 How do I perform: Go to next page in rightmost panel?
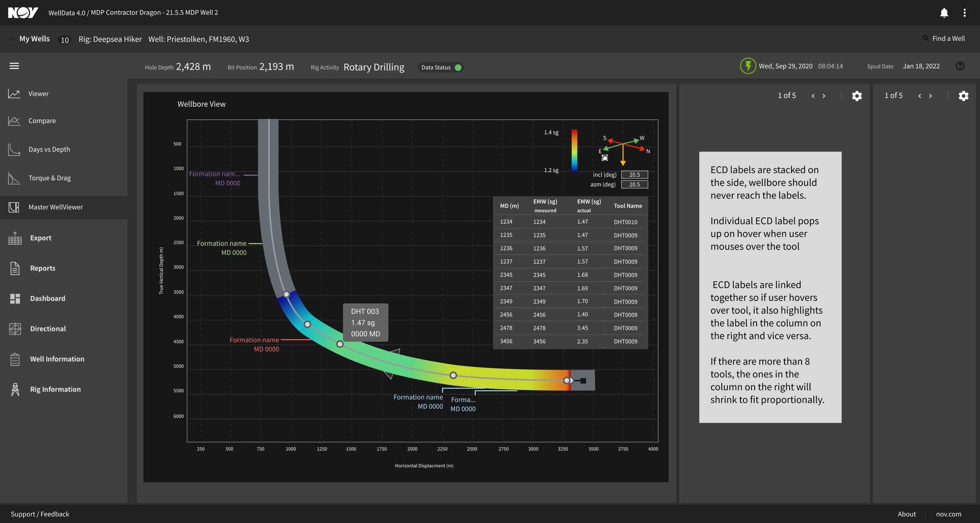click(931, 96)
